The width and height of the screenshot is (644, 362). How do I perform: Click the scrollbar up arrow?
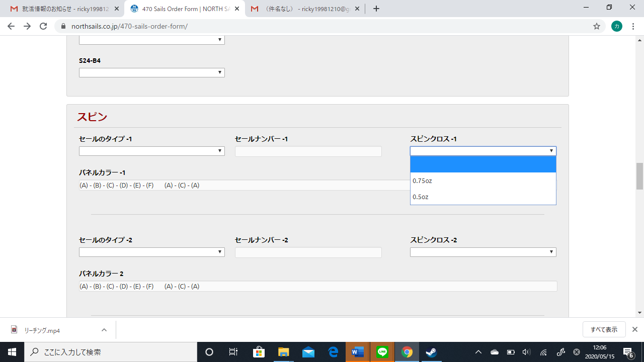pos(640,39)
